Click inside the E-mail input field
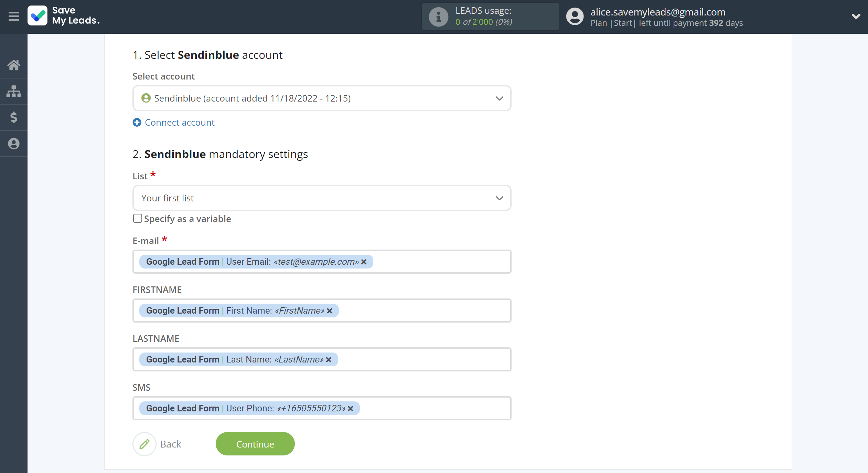 tap(322, 262)
